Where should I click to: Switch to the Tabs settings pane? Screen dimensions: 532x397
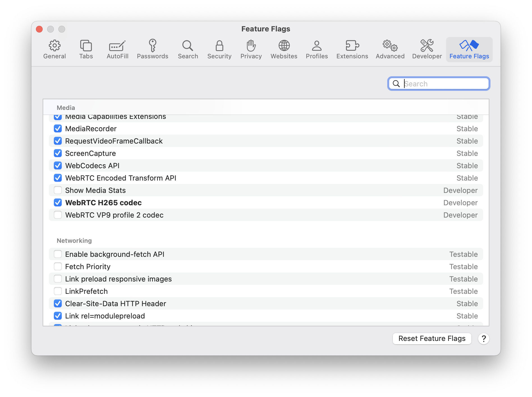[86, 50]
